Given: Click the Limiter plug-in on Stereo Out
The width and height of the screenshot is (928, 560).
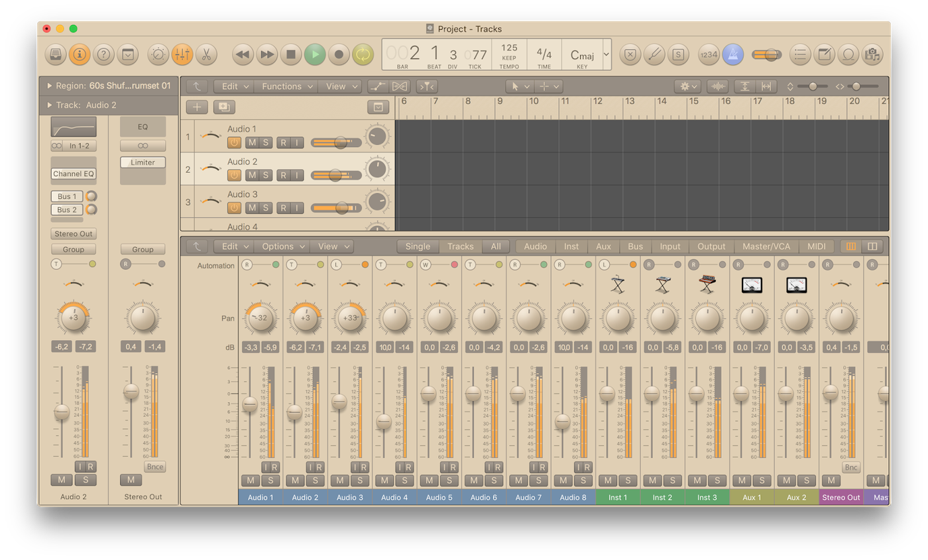Looking at the screenshot, I should pos(143,162).
